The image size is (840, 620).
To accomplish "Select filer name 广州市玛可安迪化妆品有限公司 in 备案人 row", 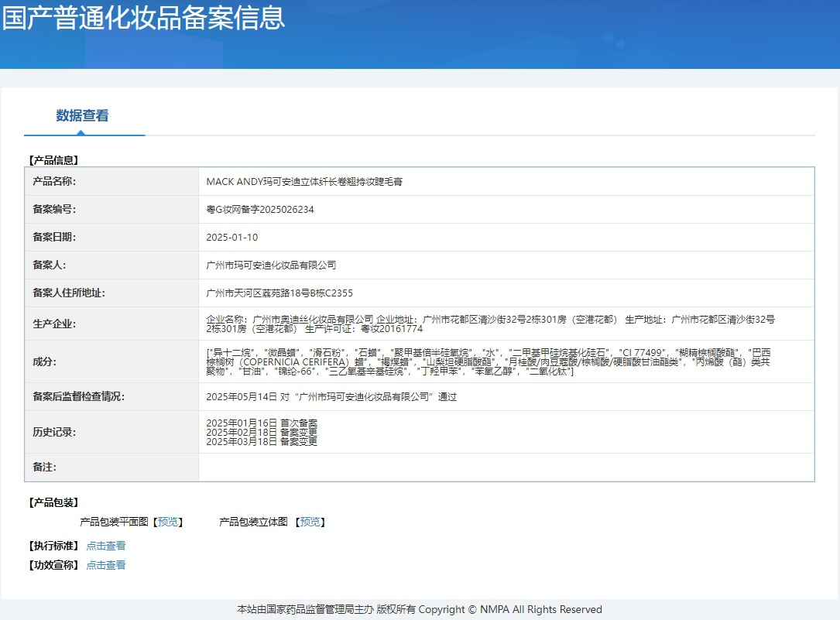I will click(x=271, y=265).
